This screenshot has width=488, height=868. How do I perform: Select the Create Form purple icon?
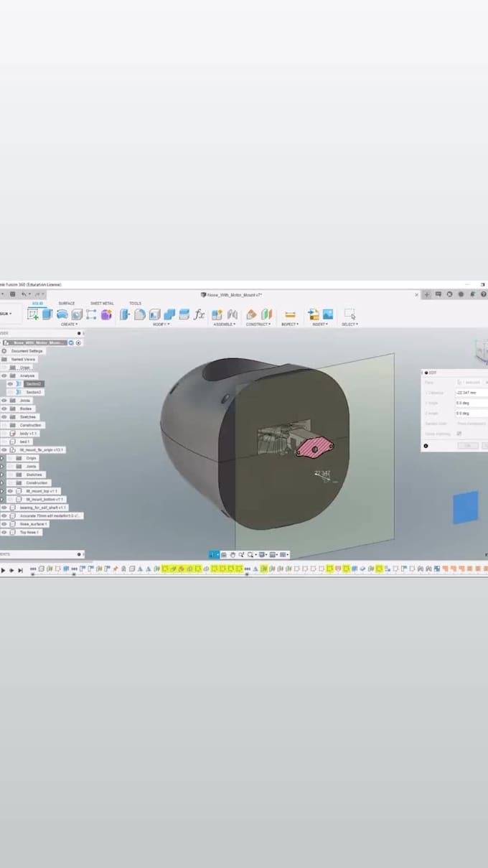[x=106, y=314]
